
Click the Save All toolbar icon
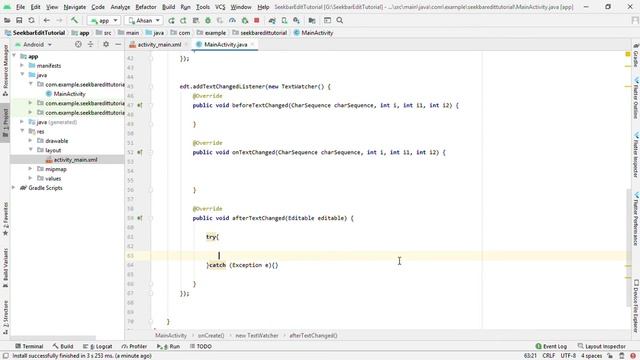[19, 20]
